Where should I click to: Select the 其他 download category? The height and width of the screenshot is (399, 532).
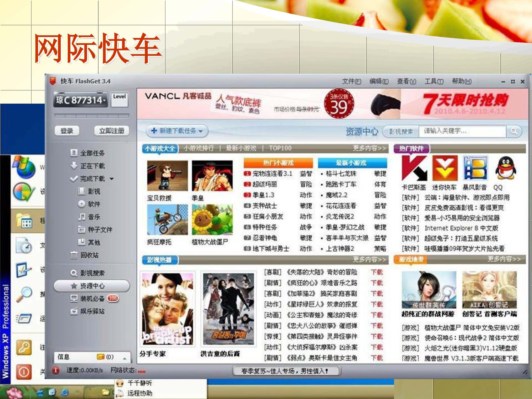(89, 242)
